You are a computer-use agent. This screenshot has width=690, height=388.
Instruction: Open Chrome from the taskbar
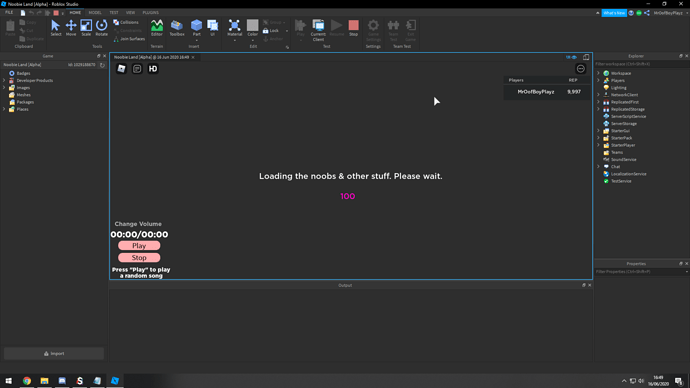click(27, 381)
